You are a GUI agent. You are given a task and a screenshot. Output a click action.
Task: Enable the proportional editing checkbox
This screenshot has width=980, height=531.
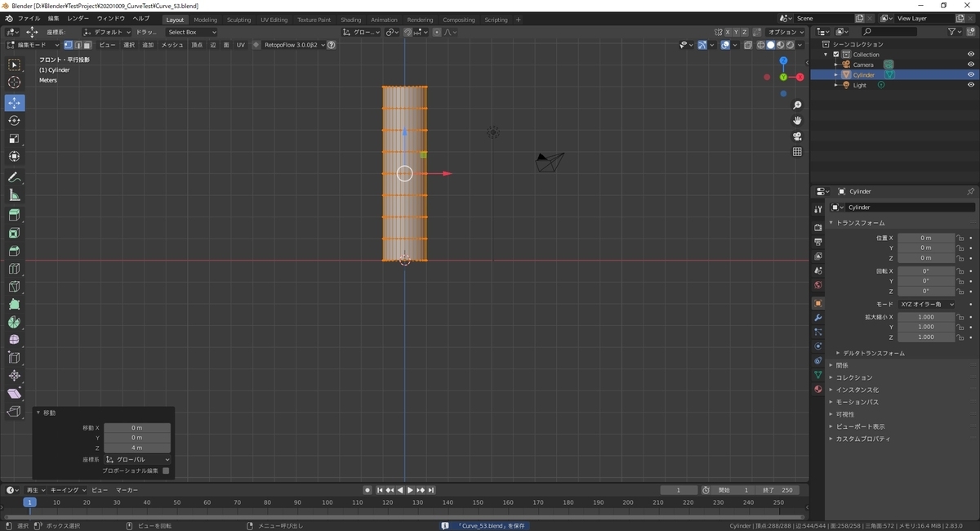[x=166, y=471]
